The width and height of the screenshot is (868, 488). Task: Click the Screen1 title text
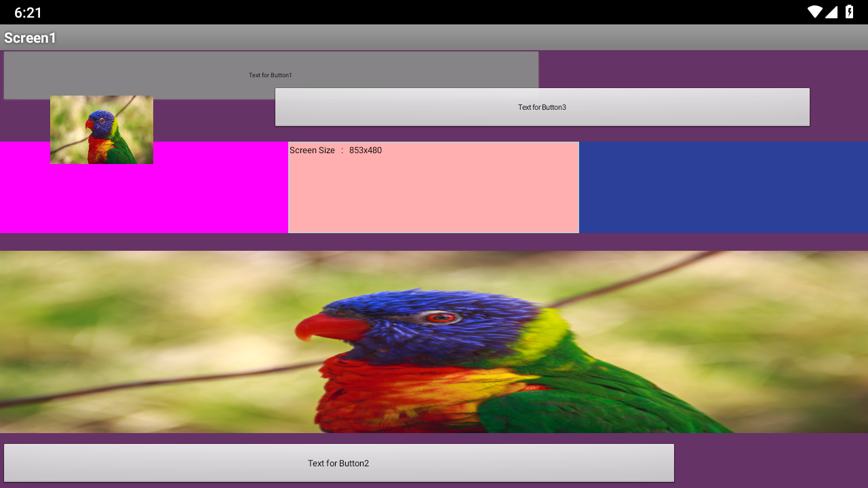tap(31, 38)
